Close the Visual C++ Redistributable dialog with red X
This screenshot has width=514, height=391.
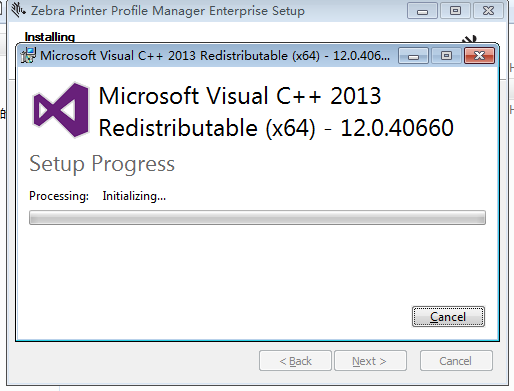[x=479, y=56]
